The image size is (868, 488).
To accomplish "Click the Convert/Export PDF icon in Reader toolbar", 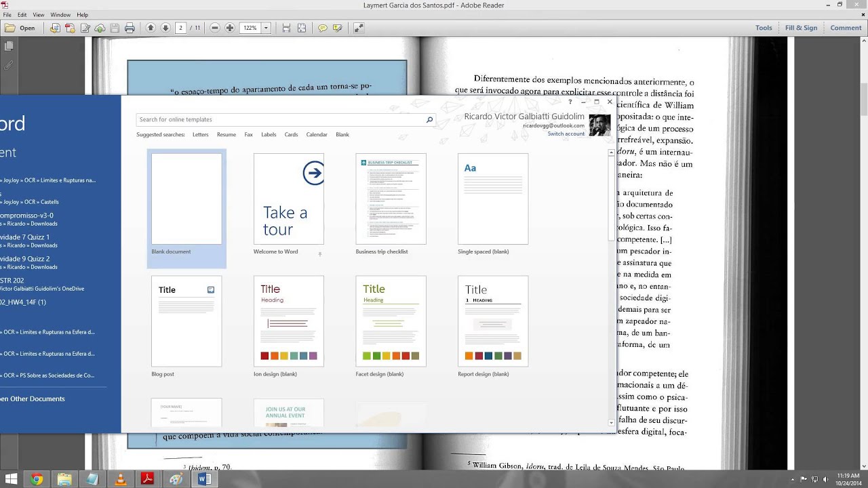I will click(x=55, y=28).
